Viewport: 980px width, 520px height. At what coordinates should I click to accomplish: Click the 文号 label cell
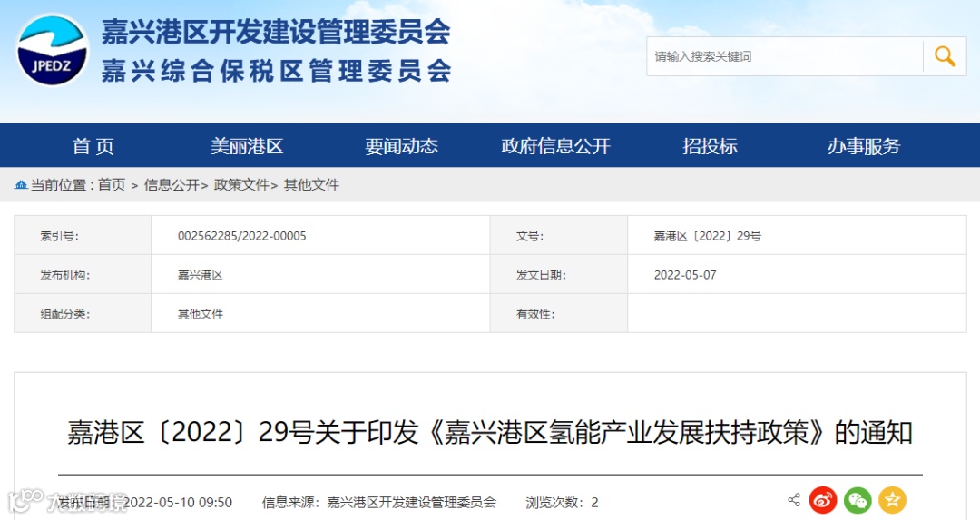[559, 236]
